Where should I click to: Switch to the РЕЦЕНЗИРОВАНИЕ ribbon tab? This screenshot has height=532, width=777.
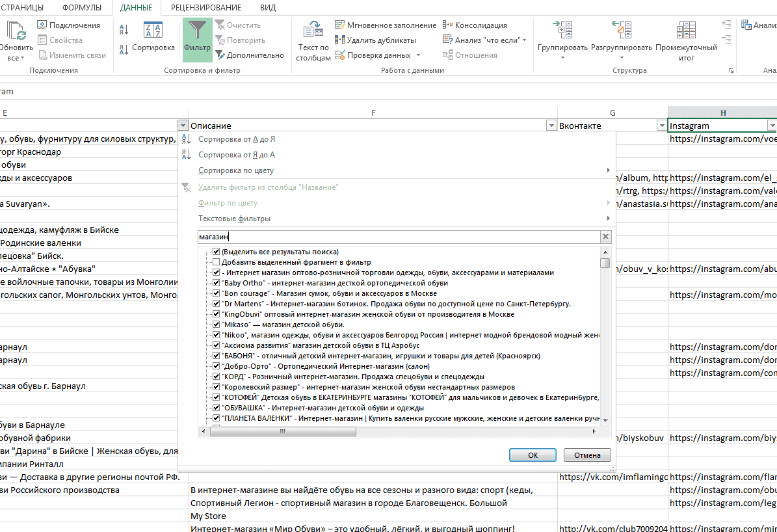(206, 7)
